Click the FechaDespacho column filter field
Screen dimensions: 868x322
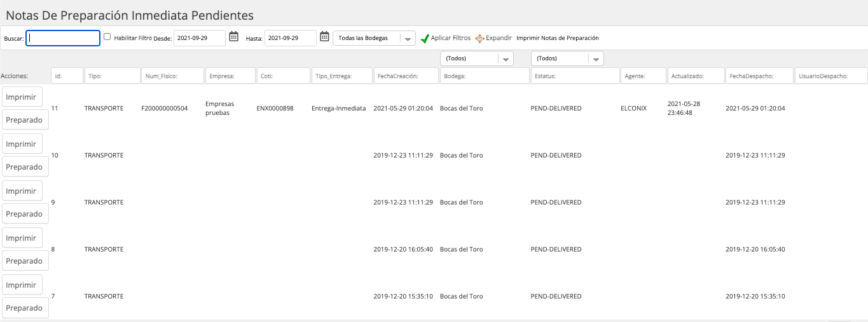click(x=759, y=76)
